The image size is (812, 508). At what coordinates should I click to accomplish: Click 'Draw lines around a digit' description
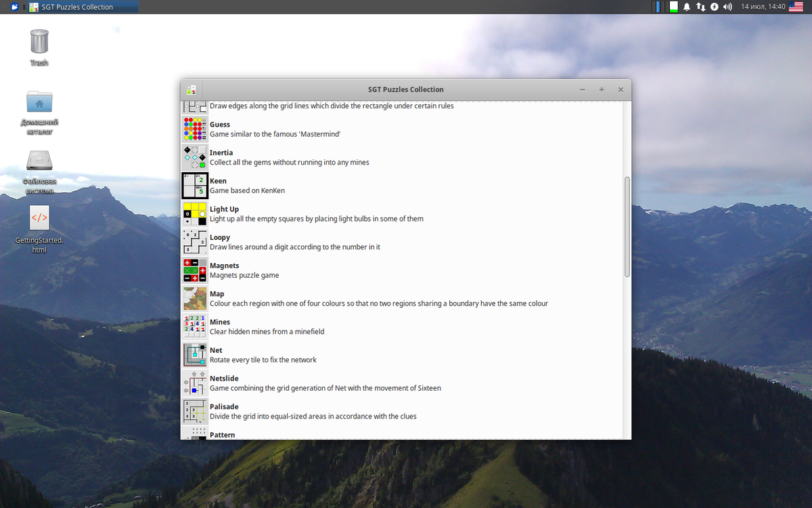coord(295,247)
